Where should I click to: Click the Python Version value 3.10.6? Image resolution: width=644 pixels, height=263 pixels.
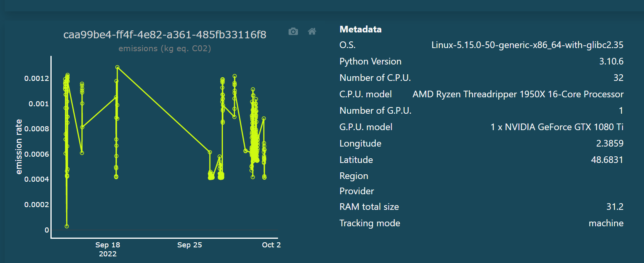pyautogui.click(x=612, y=61)
